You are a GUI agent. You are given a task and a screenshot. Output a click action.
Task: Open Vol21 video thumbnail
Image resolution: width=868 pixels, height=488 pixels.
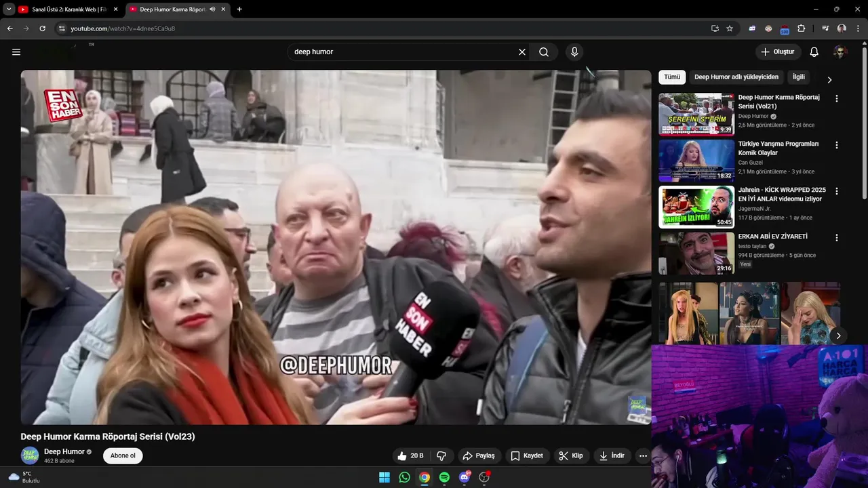696,114
